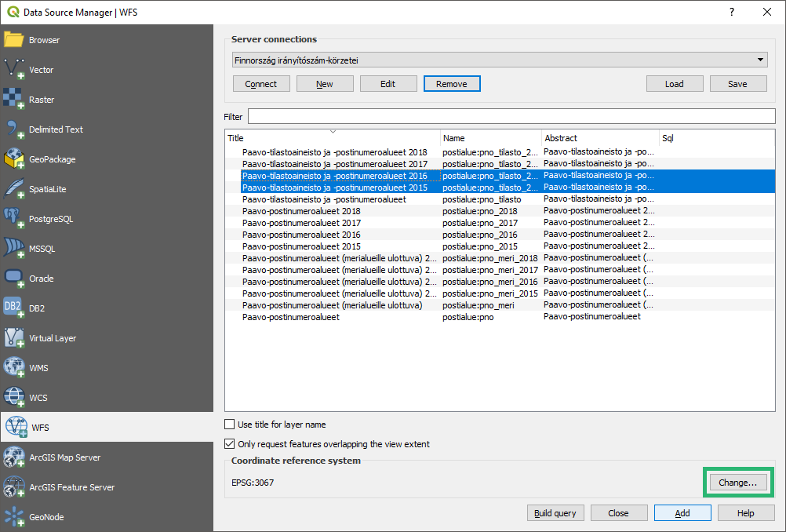Click the question mark help icon
The image size is (786, 532).
[732, 12]
